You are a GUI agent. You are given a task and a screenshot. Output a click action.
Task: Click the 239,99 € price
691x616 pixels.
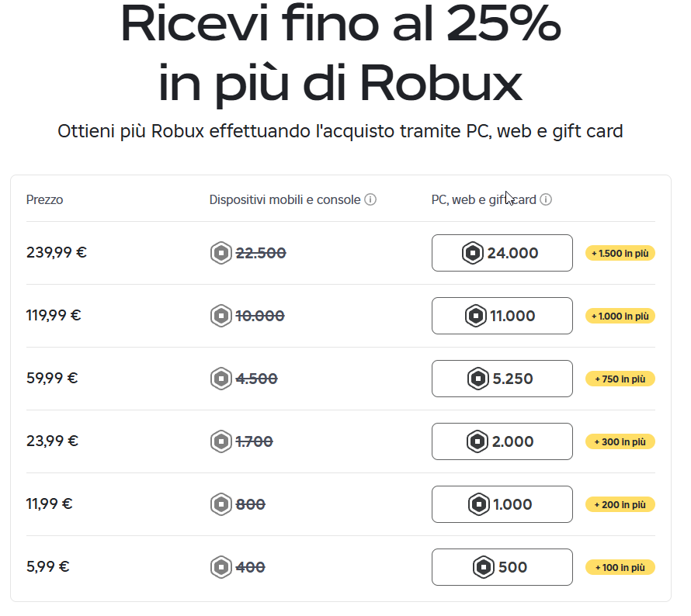(x=57, y=252)
